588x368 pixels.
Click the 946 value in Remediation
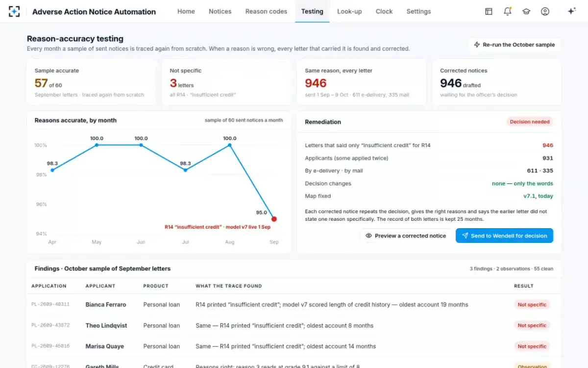click(x=548, y=145)
